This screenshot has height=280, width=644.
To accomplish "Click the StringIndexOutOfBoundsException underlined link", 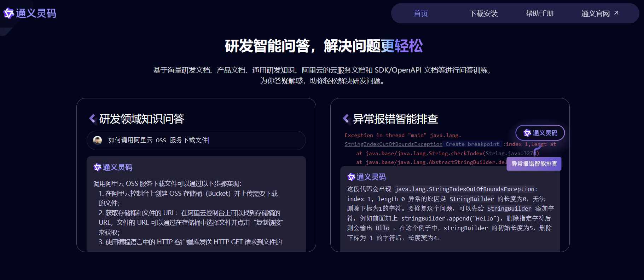I will pyautogui.click(x=394, y=144).
